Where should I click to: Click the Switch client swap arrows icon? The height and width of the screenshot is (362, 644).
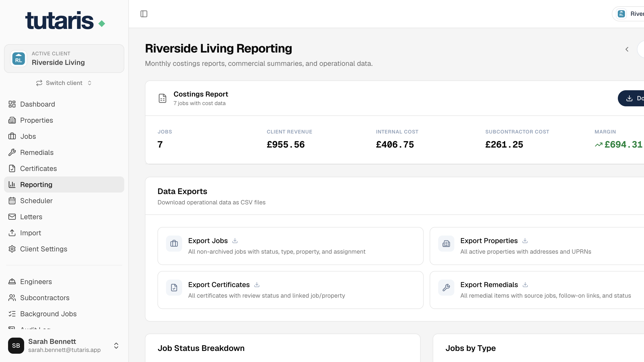[39, 83]
